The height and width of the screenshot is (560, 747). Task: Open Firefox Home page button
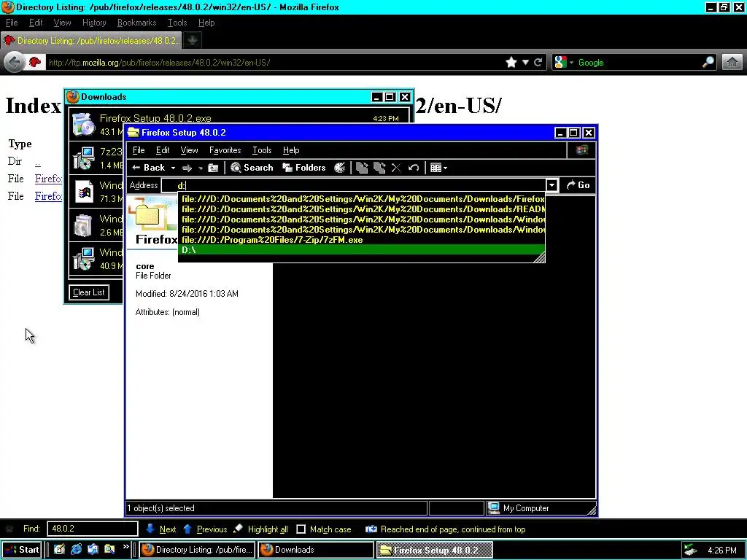click(x=732, y=63)
